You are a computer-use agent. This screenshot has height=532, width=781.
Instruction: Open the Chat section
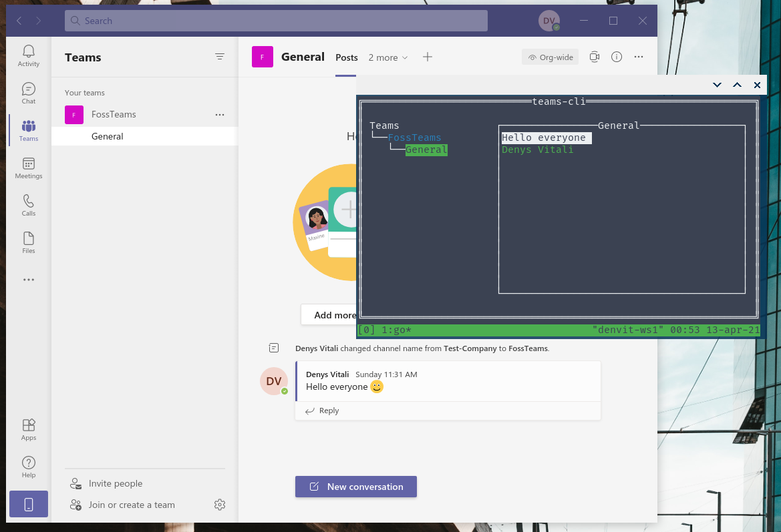click(x=28, y=93)
